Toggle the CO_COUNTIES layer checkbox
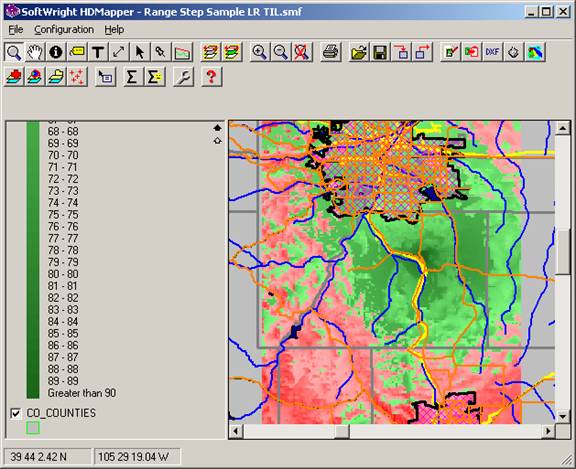The image size is (576, 469). tap(15, 414)
